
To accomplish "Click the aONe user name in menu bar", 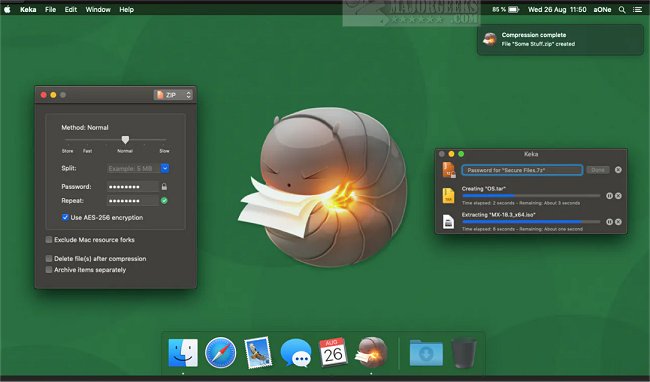I will [602, 9].
